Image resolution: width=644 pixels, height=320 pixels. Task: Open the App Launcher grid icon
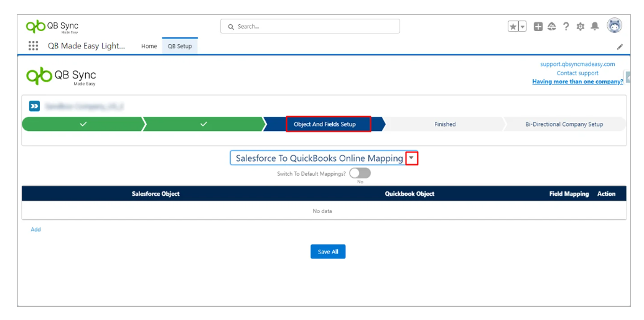(x=33, y=46)
